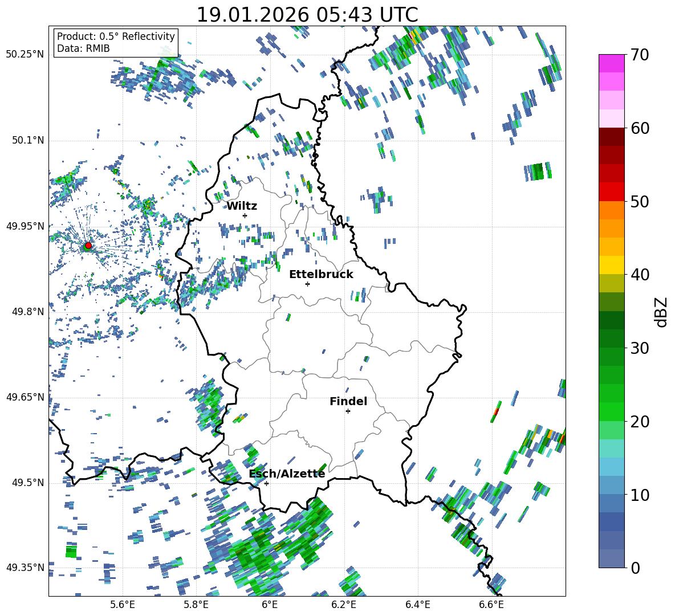Select the Wiltz city label
This screenshot has width=675, height=616.
pyautogui.click(x=242, y=206)
